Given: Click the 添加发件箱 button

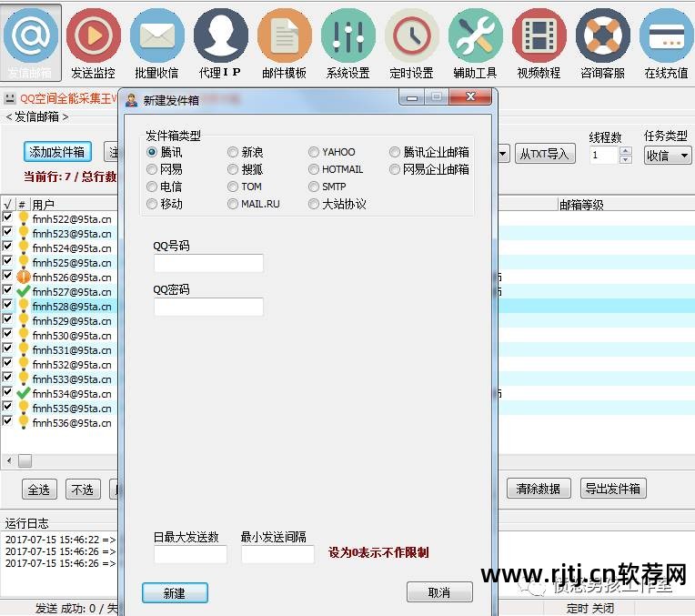Looking at the screenshot, I should [57, 152].
